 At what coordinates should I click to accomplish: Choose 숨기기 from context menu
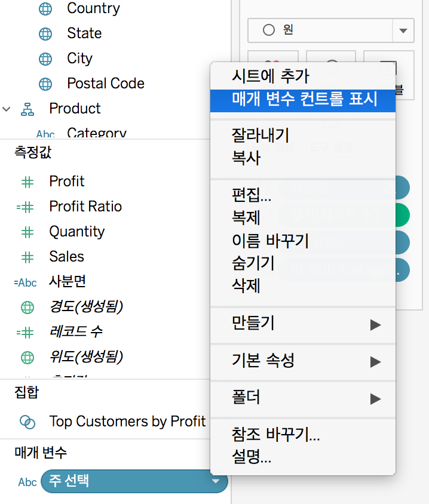302,263
